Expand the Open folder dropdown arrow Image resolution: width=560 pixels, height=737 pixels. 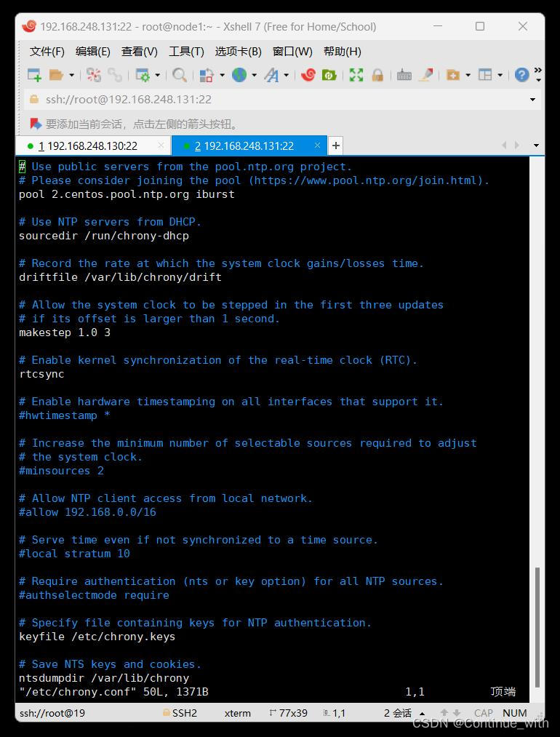pos(71,75)
